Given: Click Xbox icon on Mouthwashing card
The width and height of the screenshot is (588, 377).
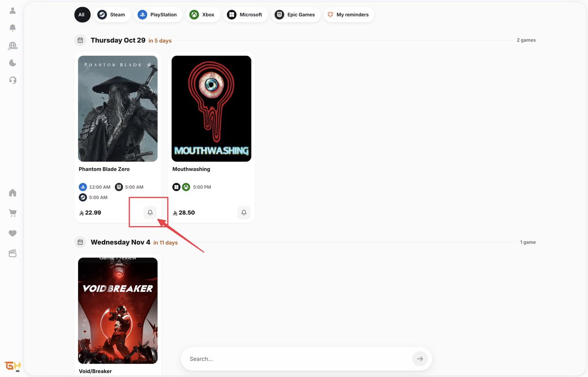Looking at the screenshot, I should click(x=186, y=187).
